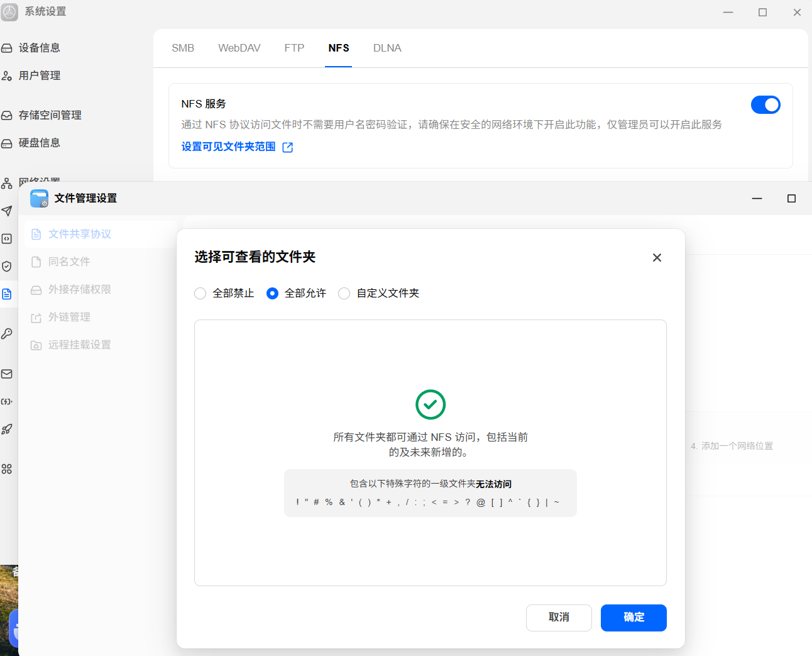Click the 选择可查看的文件夹 dialog title
Screen dimensions: 812x656
(255, 257)
